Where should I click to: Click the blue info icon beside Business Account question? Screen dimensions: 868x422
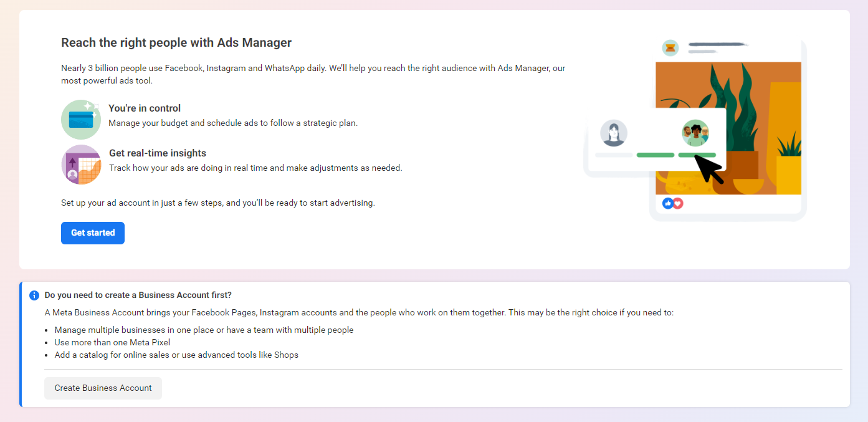coord(34,295)
